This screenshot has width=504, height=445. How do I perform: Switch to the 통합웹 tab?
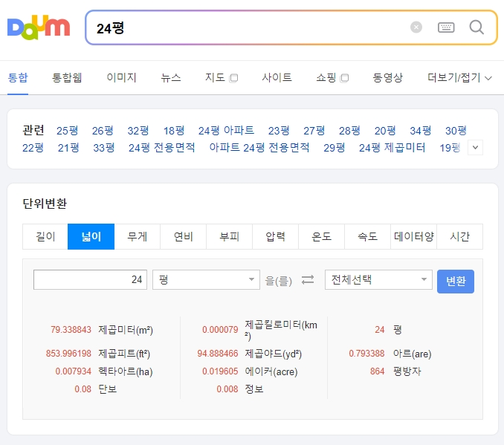67,78
